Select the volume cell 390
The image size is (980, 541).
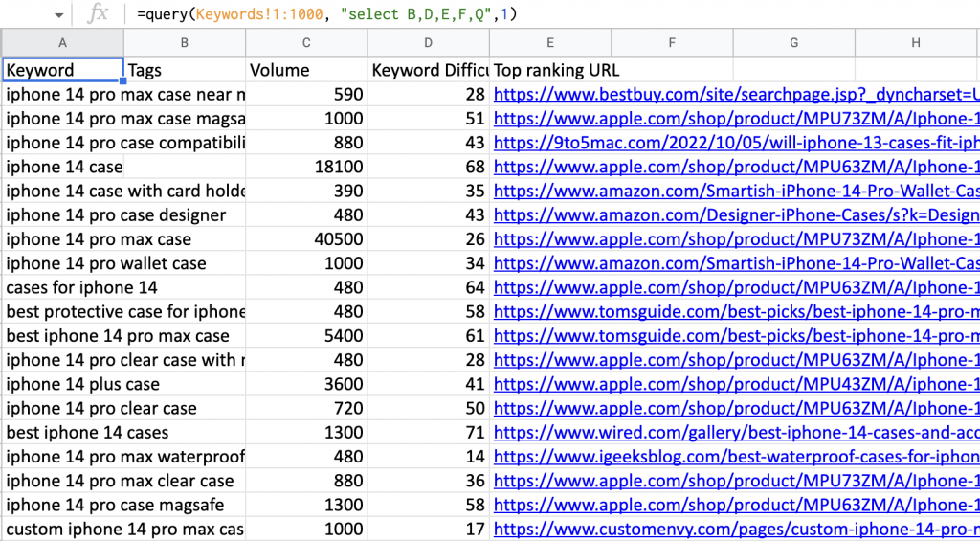[306, 191]
